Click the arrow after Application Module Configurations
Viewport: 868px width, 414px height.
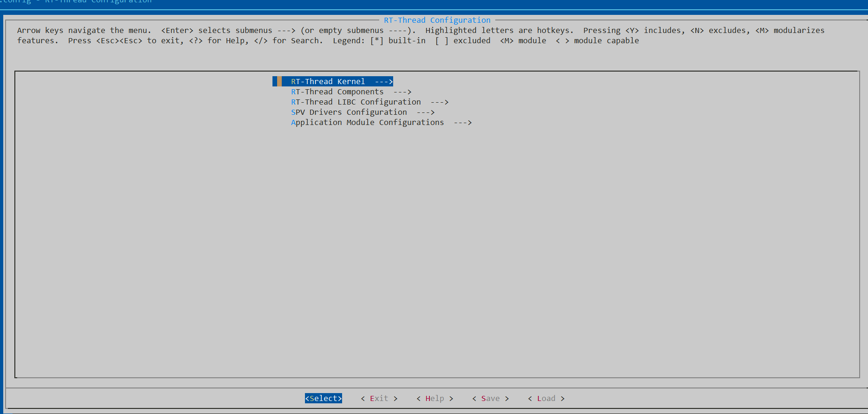[463, 123]
